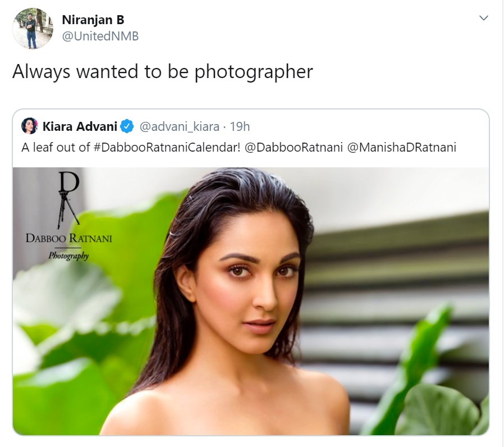
Task: Click the 'Dabboo Ratnani' watermark text
Action: (x=69, y=238)
